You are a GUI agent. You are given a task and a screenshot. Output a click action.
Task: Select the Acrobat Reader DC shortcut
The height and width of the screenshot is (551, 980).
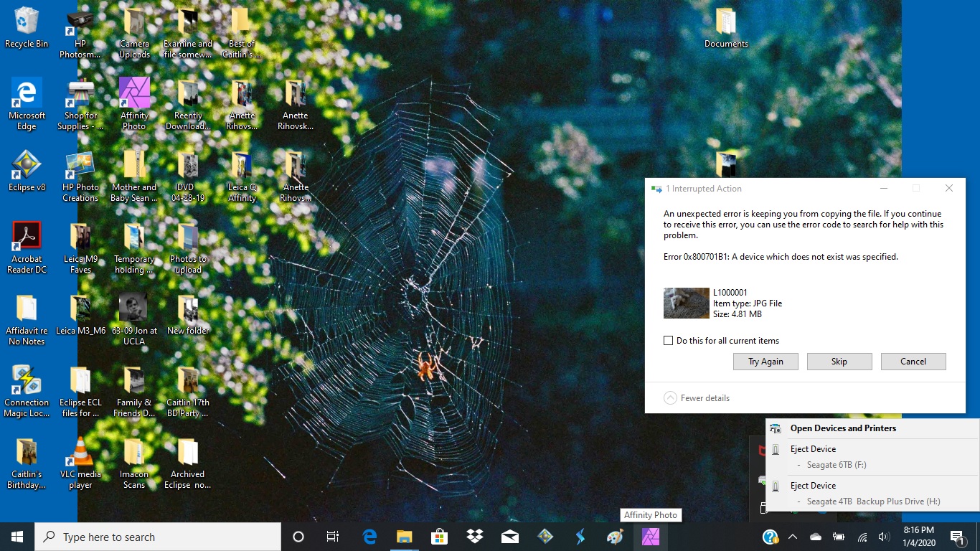27,248
